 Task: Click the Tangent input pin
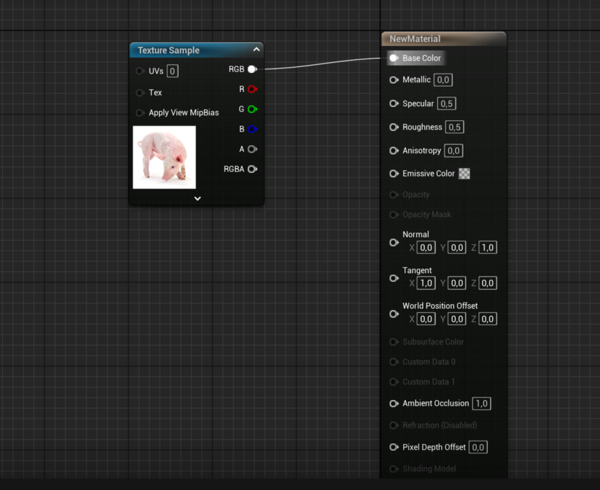tap(394, 278)
